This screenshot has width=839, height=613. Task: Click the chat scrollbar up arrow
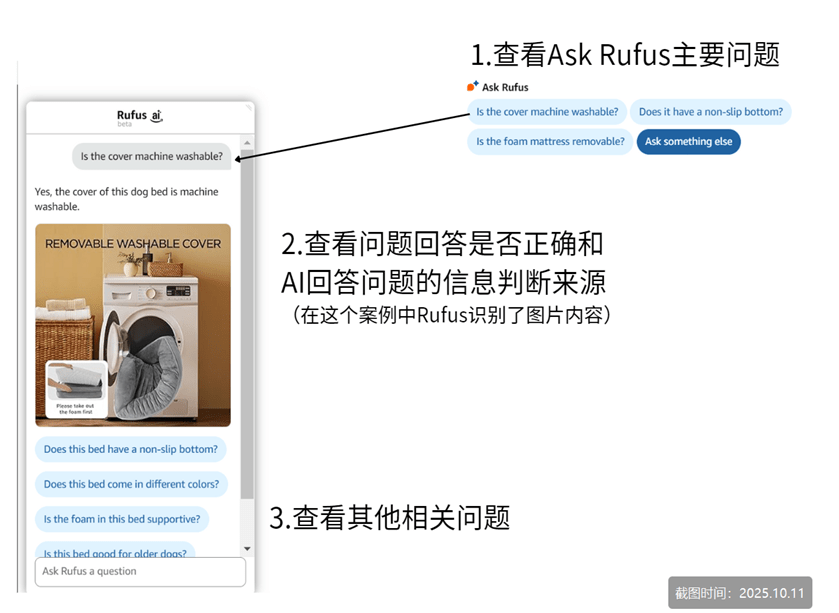tap(247, 143)
